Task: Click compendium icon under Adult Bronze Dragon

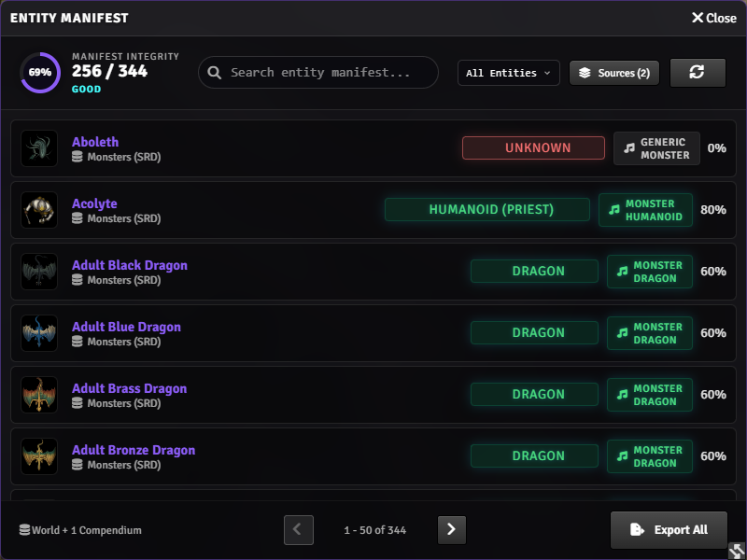Action: (78, 465)
